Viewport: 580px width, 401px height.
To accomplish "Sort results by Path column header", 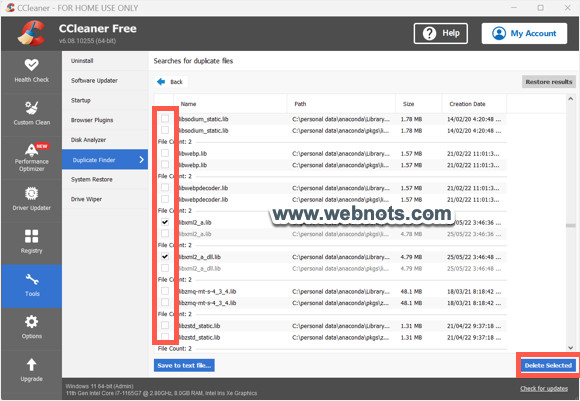I will point(341,104).
